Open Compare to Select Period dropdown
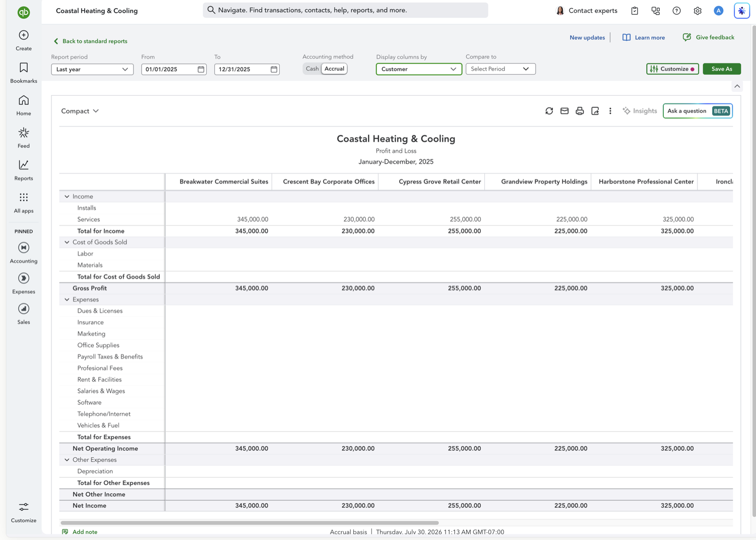This screenshot has height=540, width=756. (500, 69)
